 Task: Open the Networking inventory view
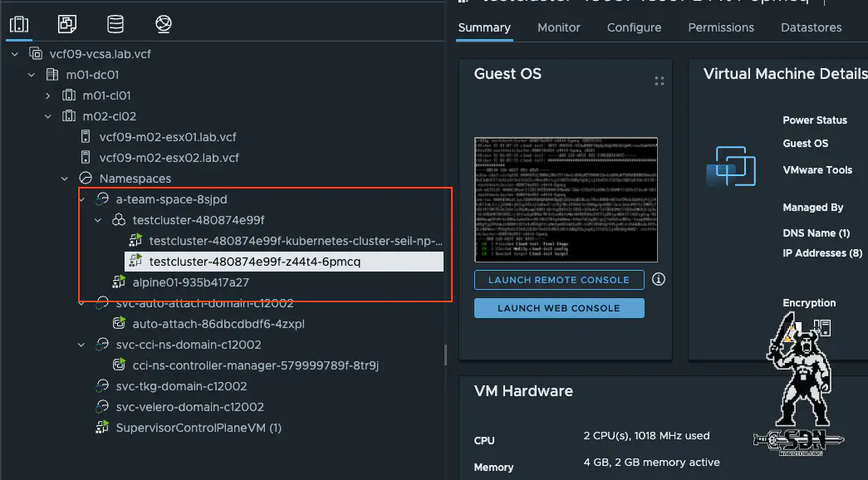(x=163, y=25)
